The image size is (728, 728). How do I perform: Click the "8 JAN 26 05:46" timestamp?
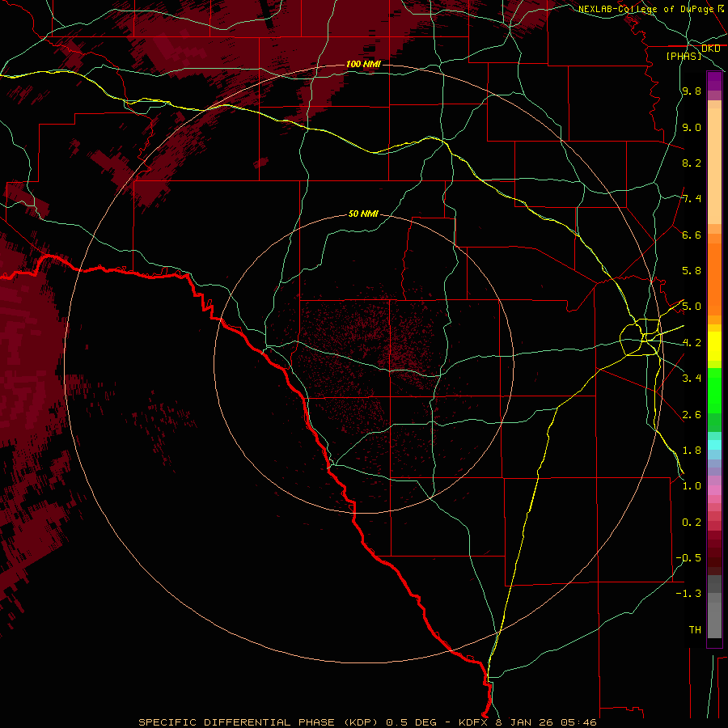click(x=546, y=722)
